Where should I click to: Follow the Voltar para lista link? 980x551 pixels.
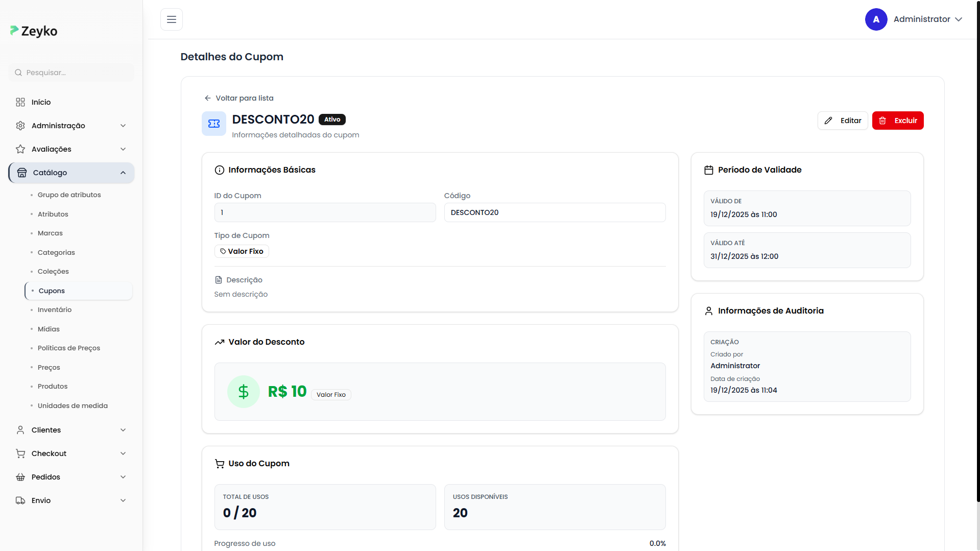click(244, 98)
